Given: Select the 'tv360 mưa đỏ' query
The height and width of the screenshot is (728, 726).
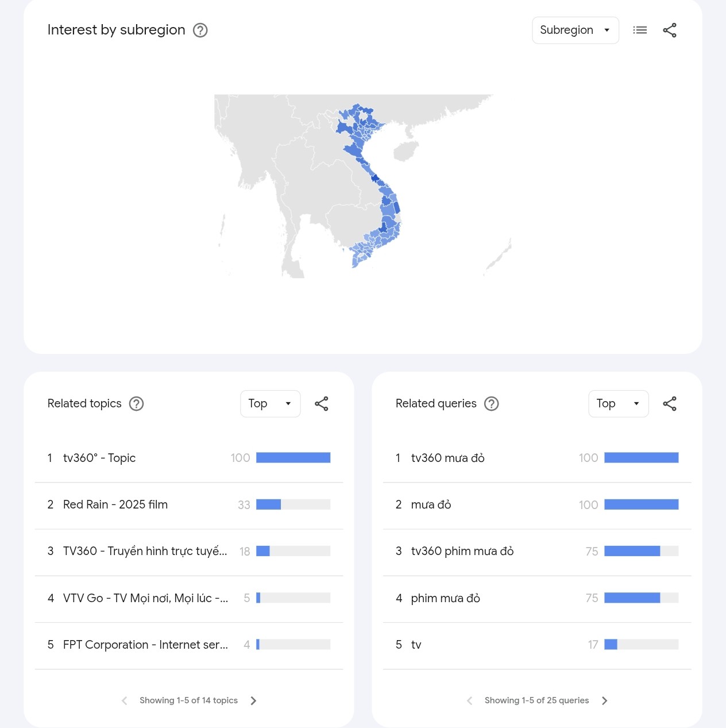Looking at the screenshot, I should (x=447, y=458).
